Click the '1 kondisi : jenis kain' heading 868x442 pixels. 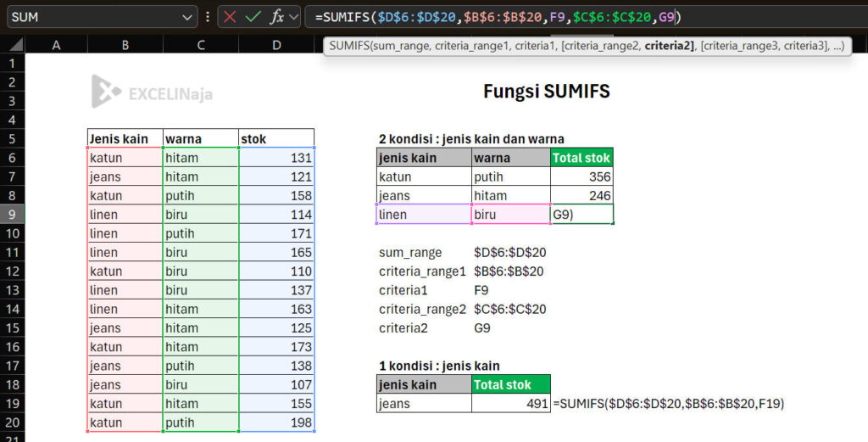(439, 366)
